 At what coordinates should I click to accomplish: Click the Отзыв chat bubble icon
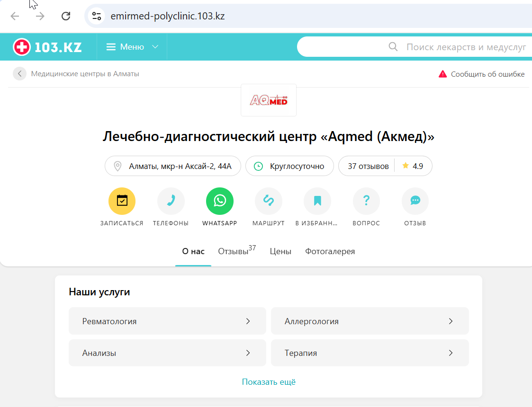[415, 201]
